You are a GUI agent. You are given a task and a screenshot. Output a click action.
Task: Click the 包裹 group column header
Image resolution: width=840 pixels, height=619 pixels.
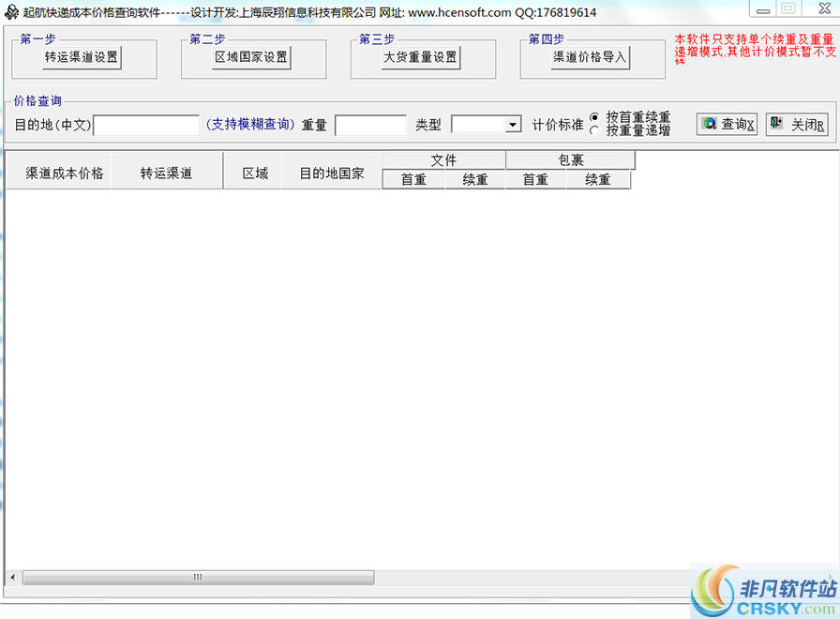pyautogui.click(x=570, y=160)
